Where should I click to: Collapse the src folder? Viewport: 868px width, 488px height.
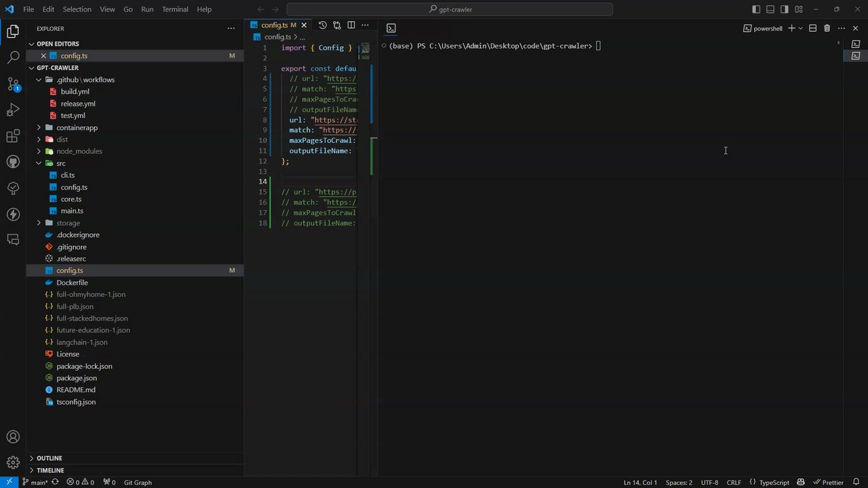(39, 163)
